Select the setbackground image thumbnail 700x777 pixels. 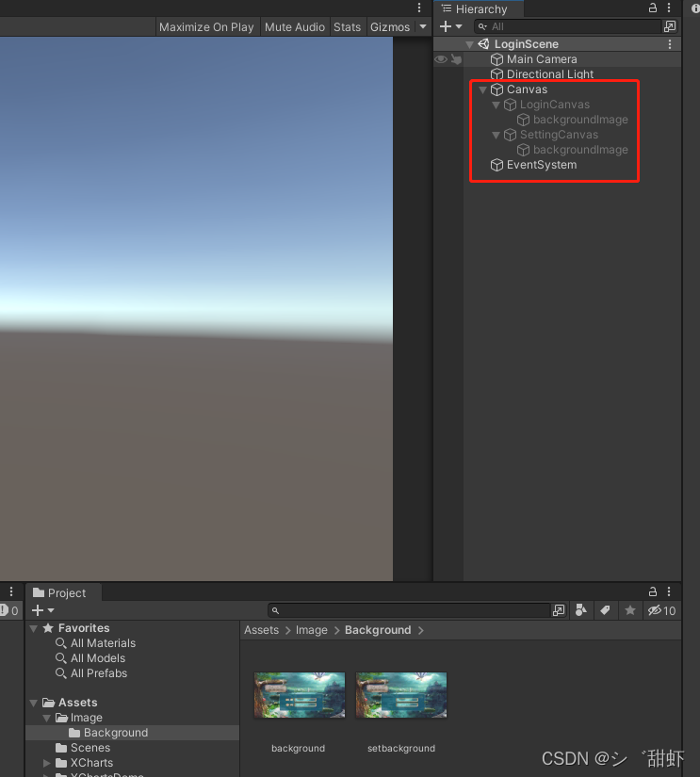tap(401, 695)
